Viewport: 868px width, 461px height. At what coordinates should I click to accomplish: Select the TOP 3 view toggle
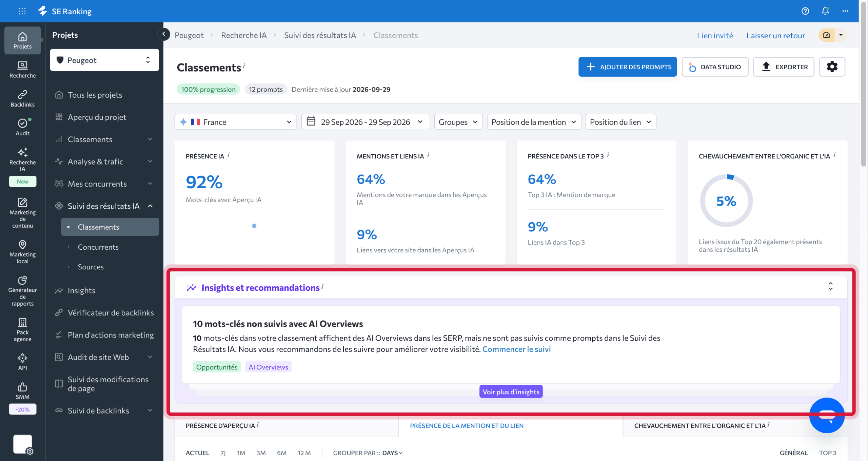tap(828, 453)
